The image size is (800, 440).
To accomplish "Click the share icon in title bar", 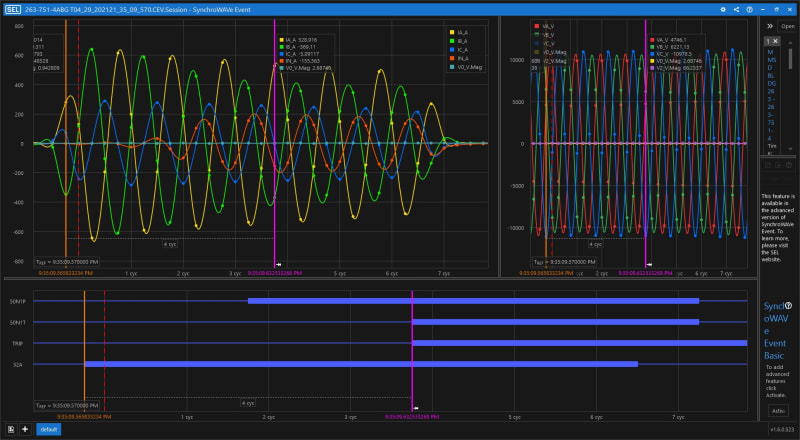I will tap(736, 10).
